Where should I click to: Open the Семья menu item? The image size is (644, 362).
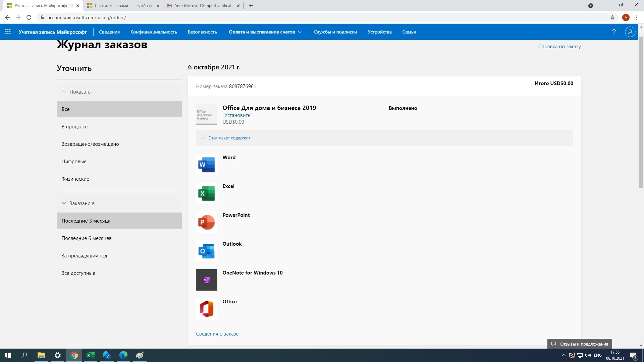pos(409,32)
